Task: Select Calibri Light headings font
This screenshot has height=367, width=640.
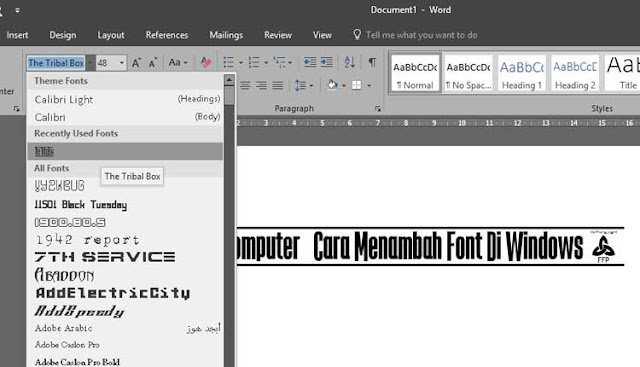Action: 125,99
